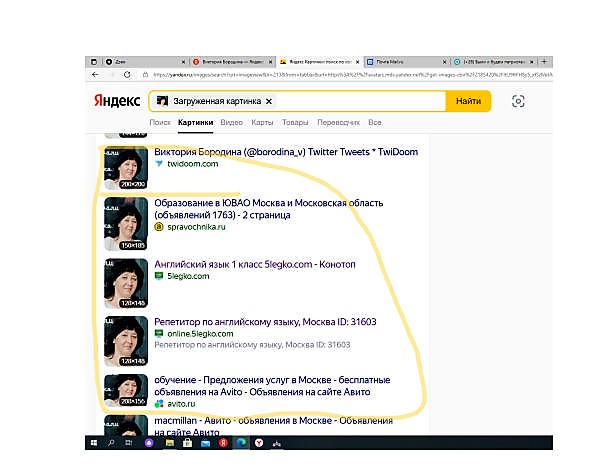Open Microsoft Edge from taskbar
The height and width of the screenshot is (469, 595).
[x=241, y=443]
